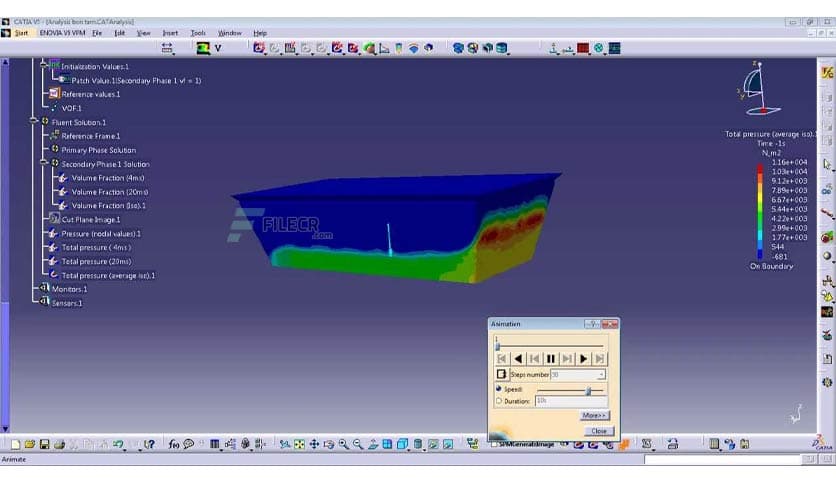
Task: Open the dropdown under shading cylinder icon
Action: pos(424,450)
